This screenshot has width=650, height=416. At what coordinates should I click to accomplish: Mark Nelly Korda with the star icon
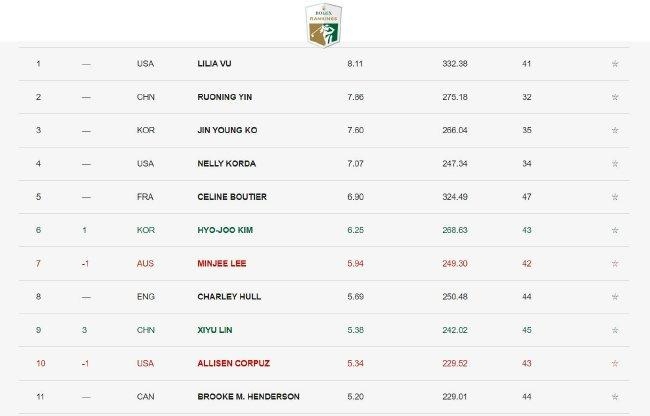coord(615,163)
